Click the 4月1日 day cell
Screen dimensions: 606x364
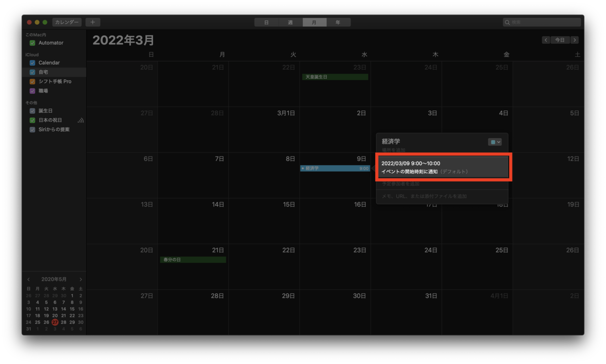[x=478, y=312]
